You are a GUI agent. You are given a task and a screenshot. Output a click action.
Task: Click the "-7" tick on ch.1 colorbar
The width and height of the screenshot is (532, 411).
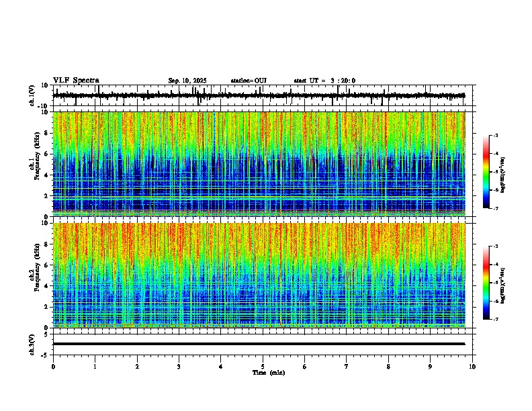pos(496,208)
